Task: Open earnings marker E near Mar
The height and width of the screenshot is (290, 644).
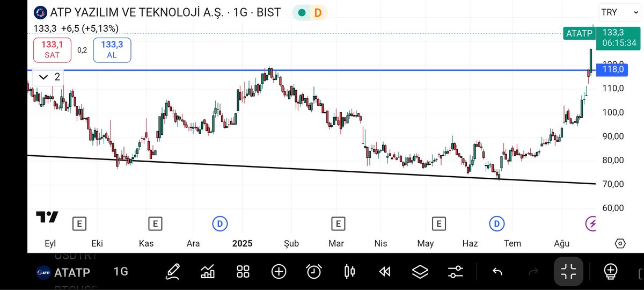Action: (x=338, y=223)
